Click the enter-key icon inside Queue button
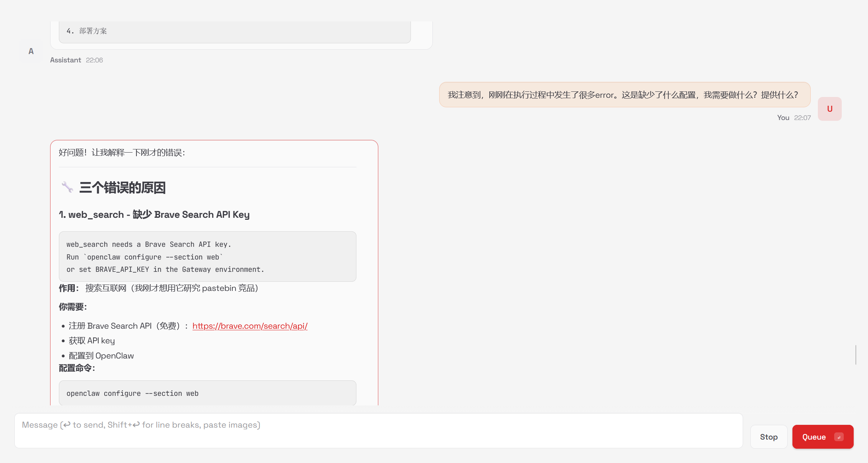 click(x=839, y=437)
